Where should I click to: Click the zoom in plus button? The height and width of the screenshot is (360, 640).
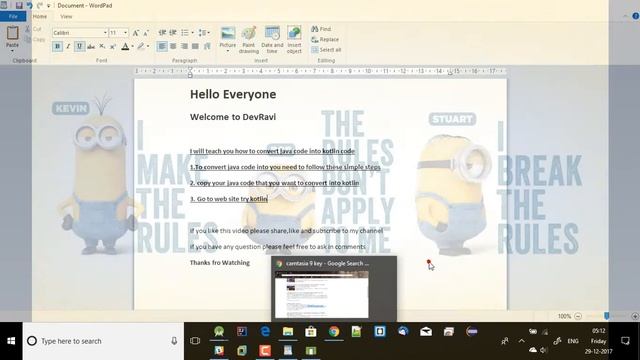[635, 316]
